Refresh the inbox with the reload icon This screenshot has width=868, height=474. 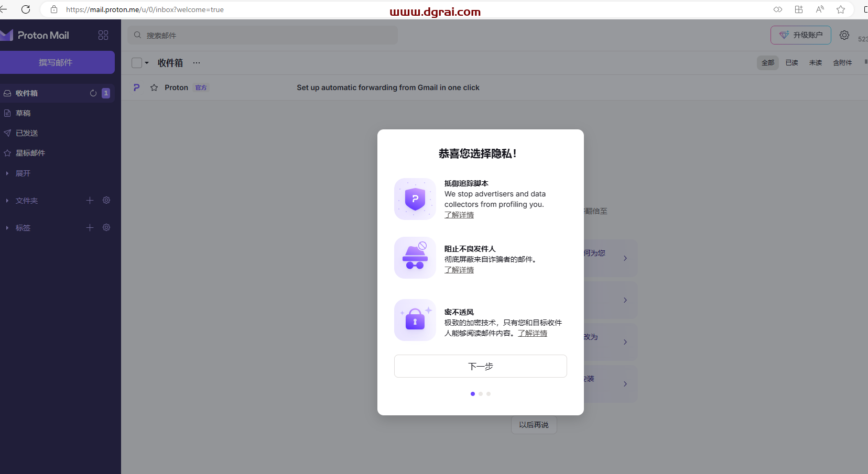click(x=93, y=93)
